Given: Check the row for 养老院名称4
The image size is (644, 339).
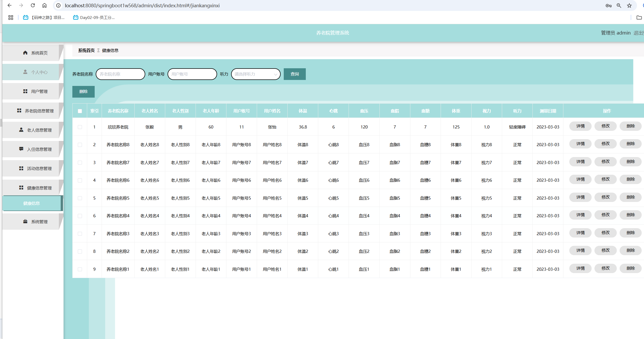Looking at the screenshot, I should click(x=80, y=216).
